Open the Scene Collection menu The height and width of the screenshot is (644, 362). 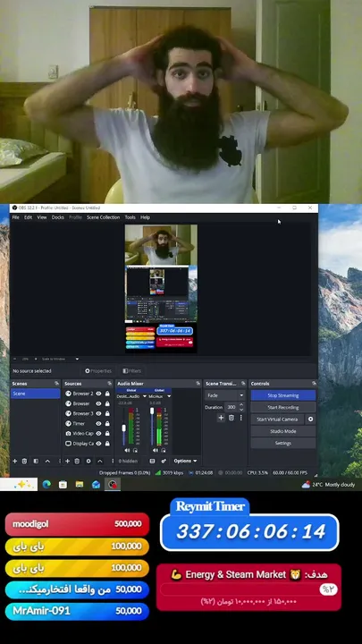point(103,217)
